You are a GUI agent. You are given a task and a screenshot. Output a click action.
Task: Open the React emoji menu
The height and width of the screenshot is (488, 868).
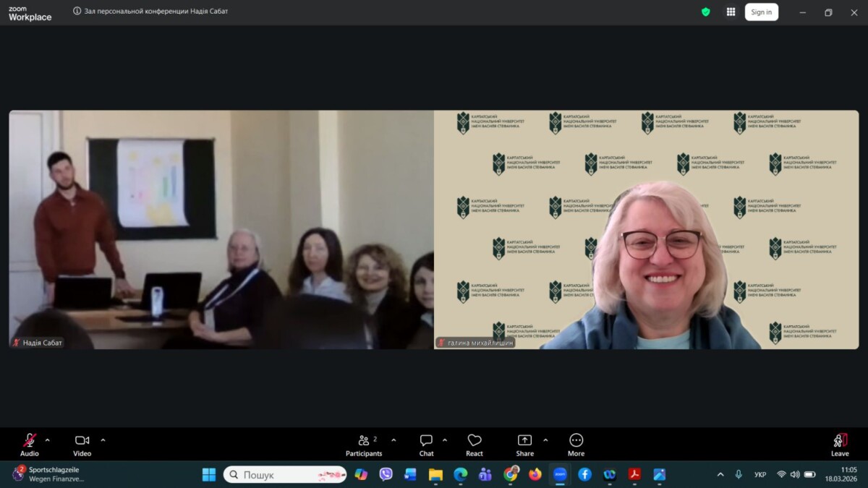475,444
